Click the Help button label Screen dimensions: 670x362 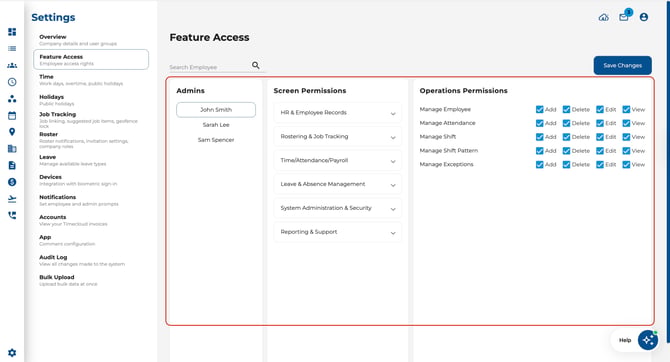coord(625,340)
